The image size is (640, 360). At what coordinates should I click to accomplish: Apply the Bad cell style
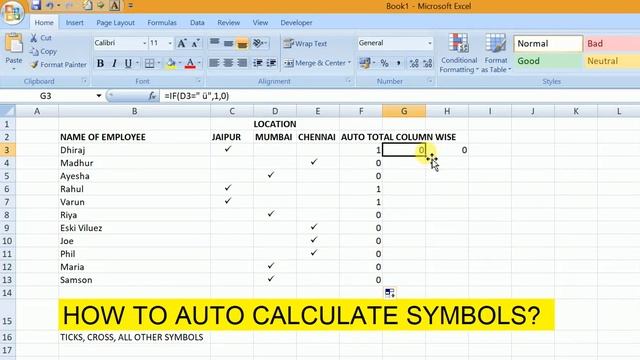(612, 44)
